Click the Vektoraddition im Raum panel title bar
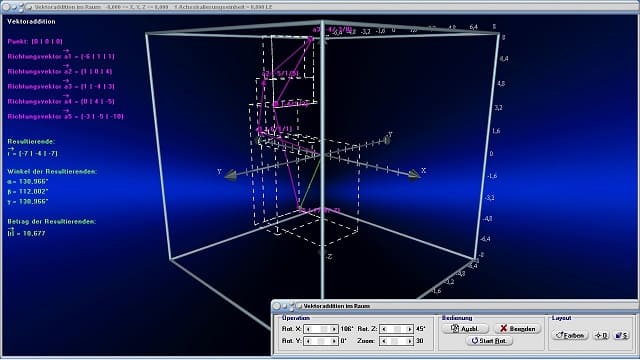640x360 pixels. point(455,306)
